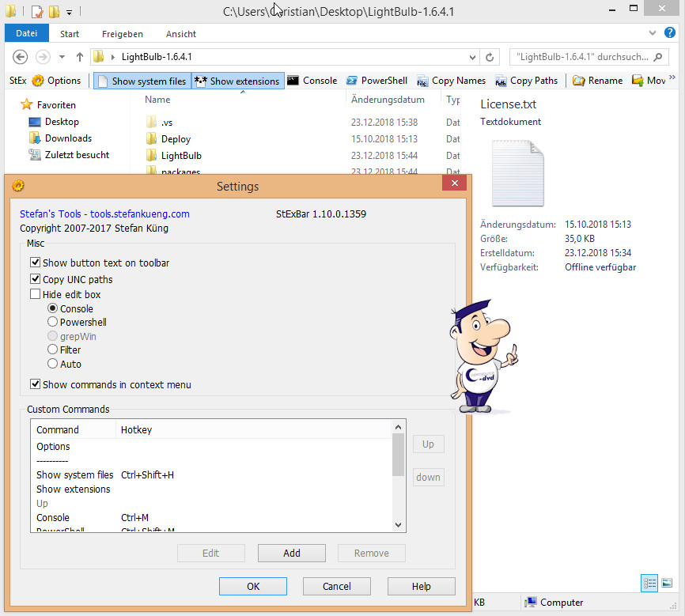Expand the address bar history dropdown
685x616 pixels.
point(473,57)
